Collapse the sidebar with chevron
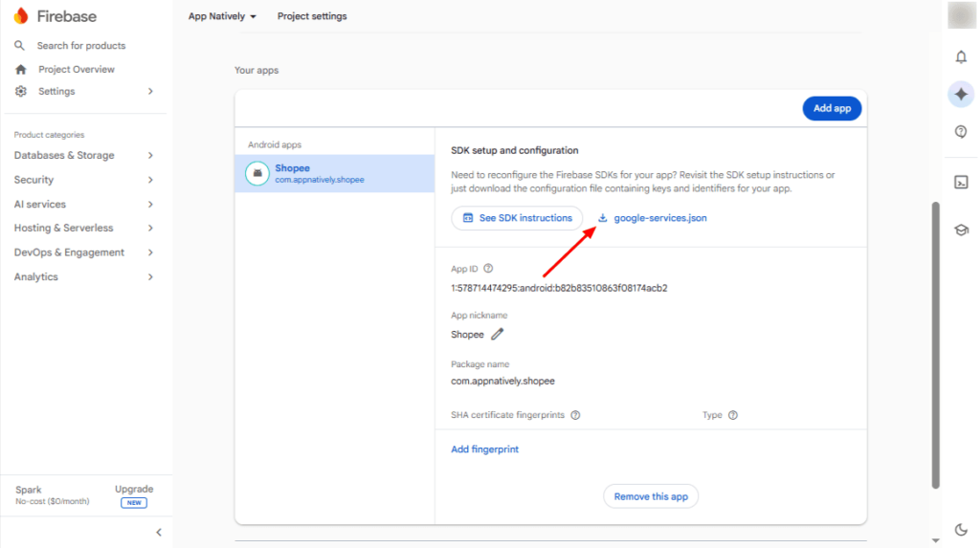Viewport: 980px width, 548px height. point(159,533)
